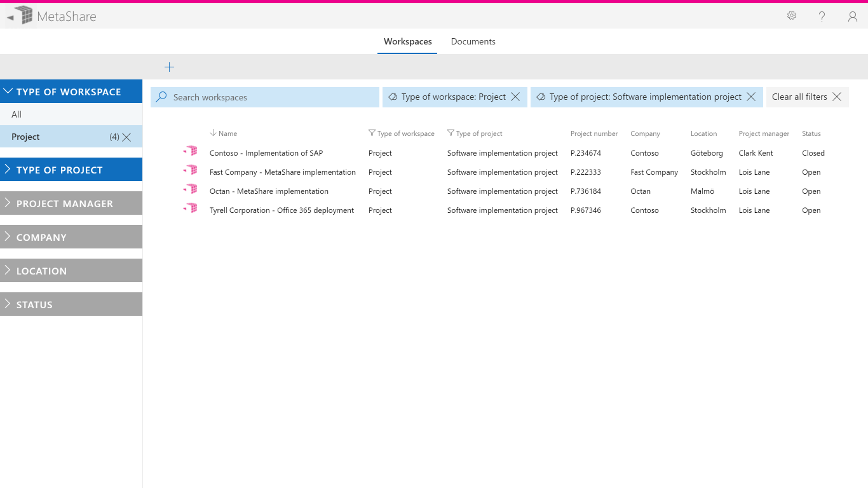The image size is (868, 488).
Task: Switch to the Workspaces tab
Action: tap(408, 41)
